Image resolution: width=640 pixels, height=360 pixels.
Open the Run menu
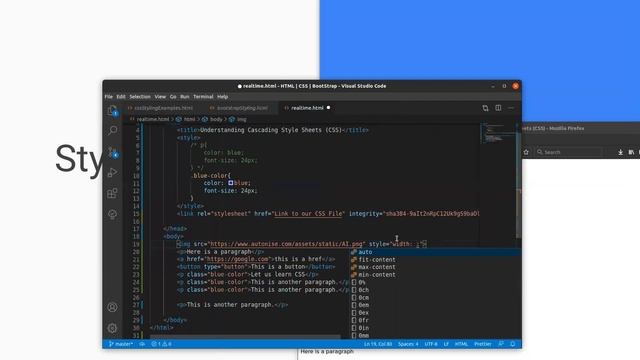point(185,97)
